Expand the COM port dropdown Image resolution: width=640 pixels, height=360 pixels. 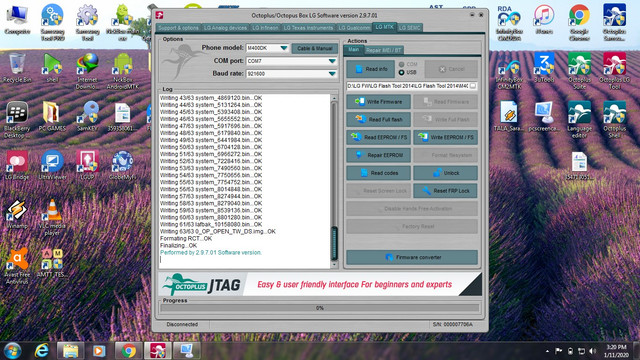click(332, 61)
